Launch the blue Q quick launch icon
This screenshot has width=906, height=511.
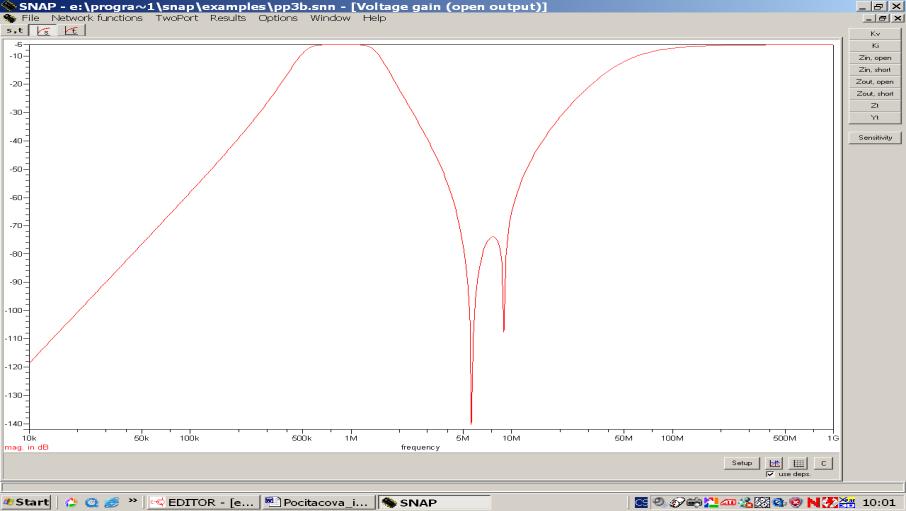point(91,502)
